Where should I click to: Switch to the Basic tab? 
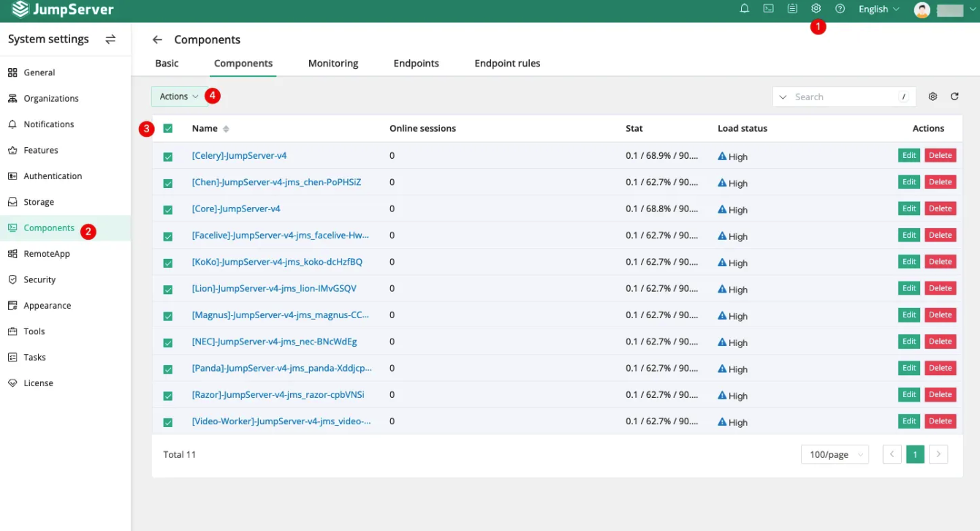pyautogui.click(x=167, y=63)
